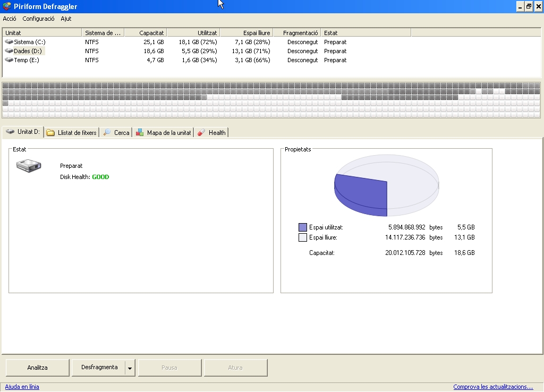544x392 pixels.
Task: Open the Acció menu
Action: coord(10,19)
